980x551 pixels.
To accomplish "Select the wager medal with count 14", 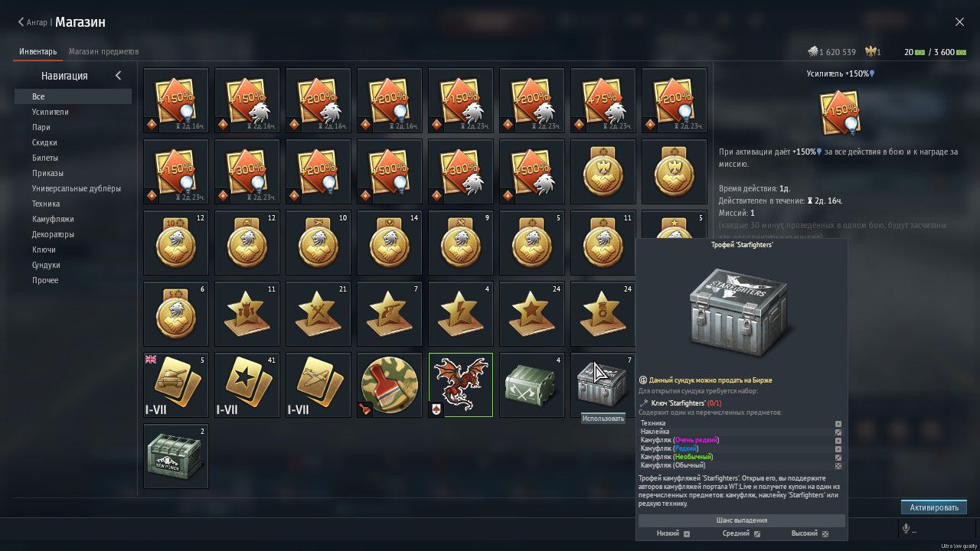I will click(389, 243).
